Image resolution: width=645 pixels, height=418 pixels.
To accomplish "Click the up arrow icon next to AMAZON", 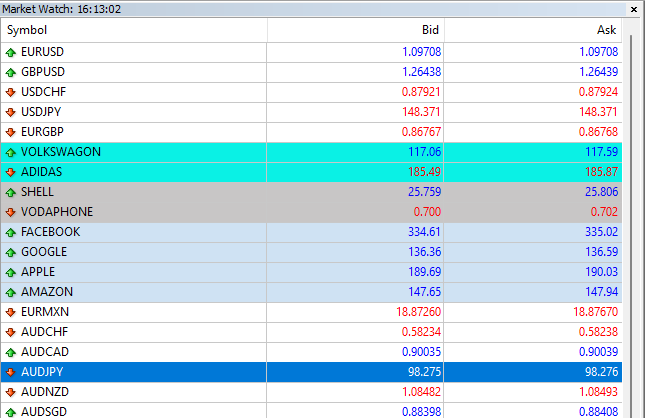I will (x=11, y=292).
